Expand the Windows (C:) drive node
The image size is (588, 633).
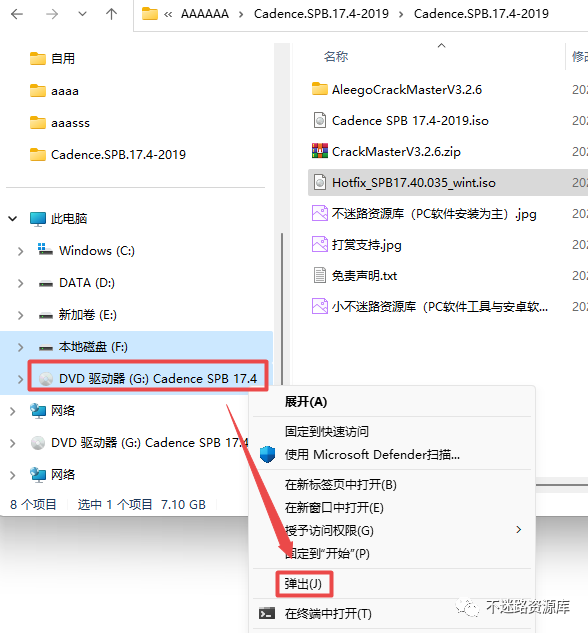tap(21, 251)
